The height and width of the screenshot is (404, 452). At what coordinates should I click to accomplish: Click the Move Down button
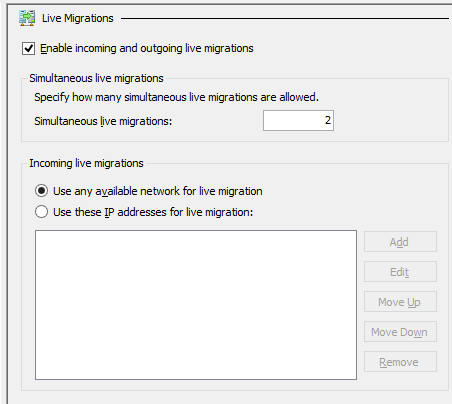400,332
